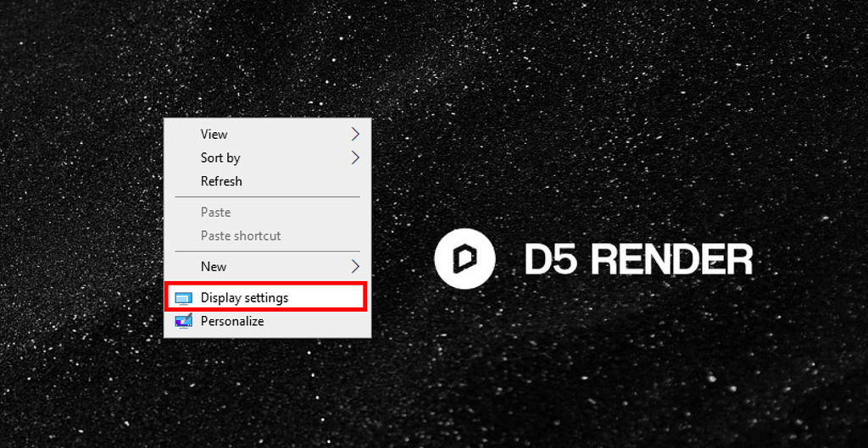The image size is (868, 448).
Task: Expand the View submenu arrow
Action: coord(355,134)
